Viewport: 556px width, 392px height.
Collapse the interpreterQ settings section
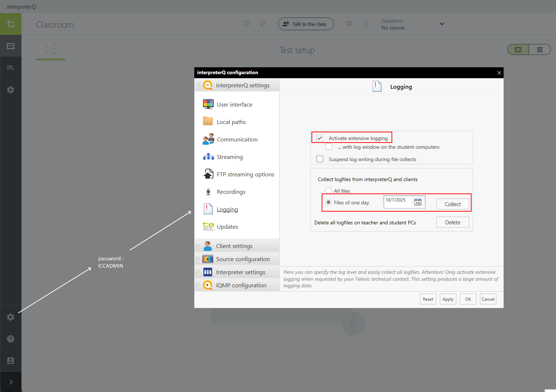(x=198, y=85)
